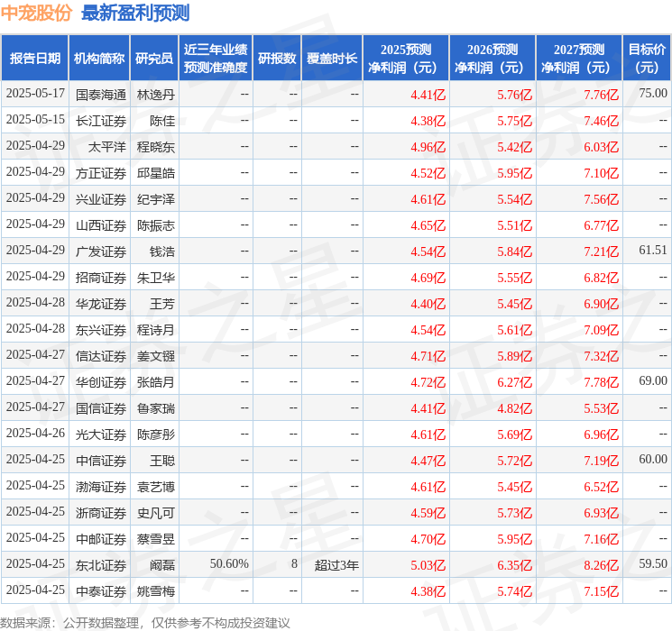Select the 最新盈利预测 title text

[x=135, y=13]
